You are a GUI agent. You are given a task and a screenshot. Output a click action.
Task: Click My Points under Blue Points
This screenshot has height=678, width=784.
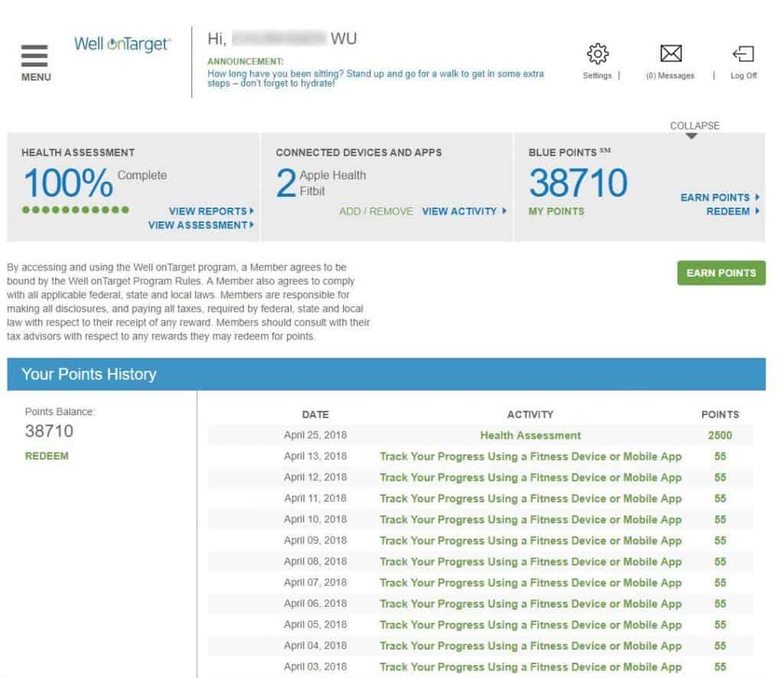coord(556,211)
